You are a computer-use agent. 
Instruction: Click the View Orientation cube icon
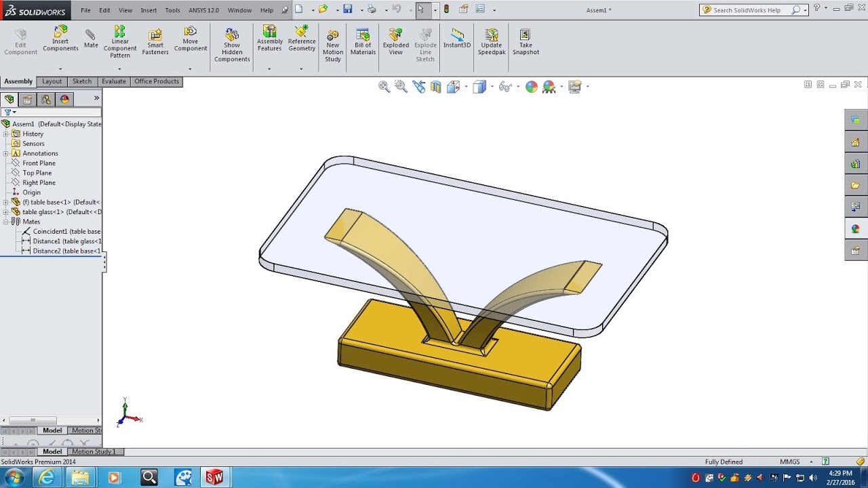[x=453, y=86]
